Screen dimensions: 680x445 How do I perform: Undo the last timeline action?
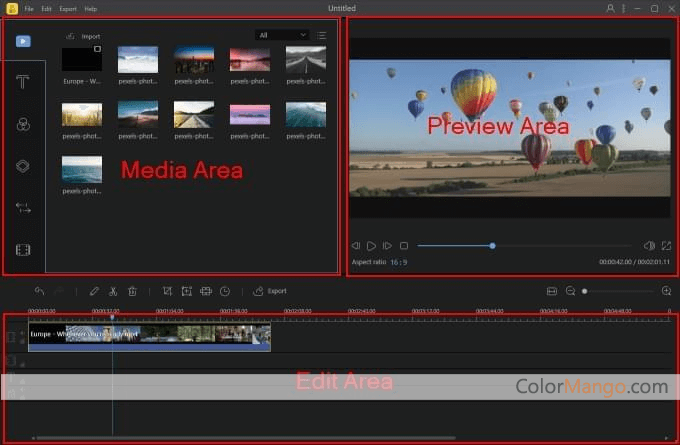coord(39,291)
